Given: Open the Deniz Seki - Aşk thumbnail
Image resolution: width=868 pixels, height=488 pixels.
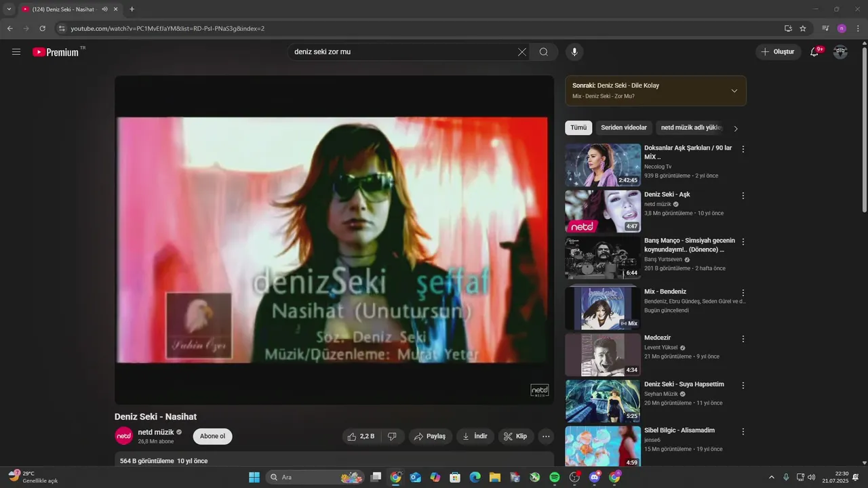Looking at the screenshot, I should coord(603,211).
